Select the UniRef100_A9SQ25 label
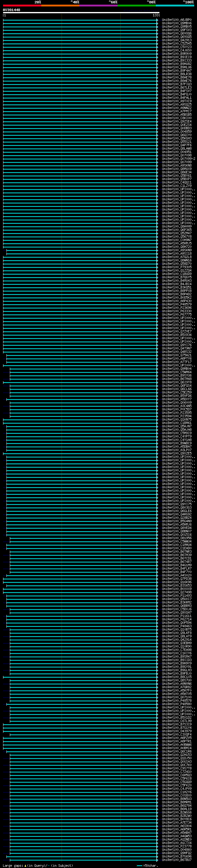The image size is (197, 868). tap(176, 104)
